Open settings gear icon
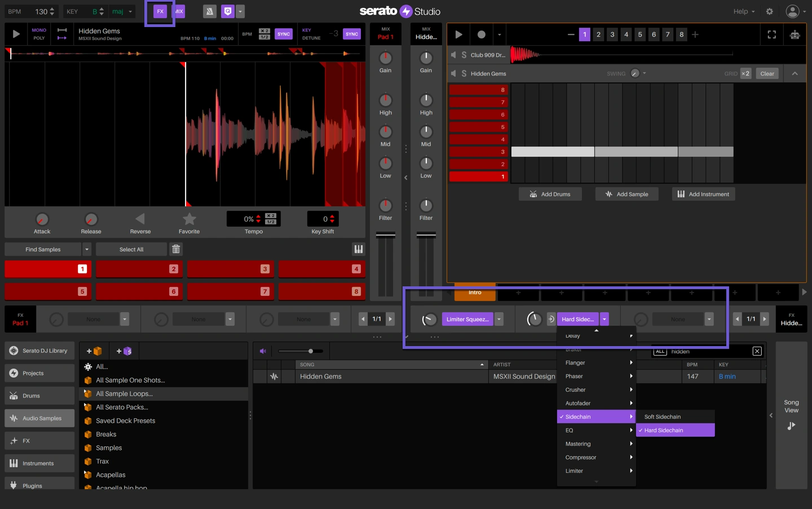The width and height of the screenshot is (812, 509). pos(769,11)
